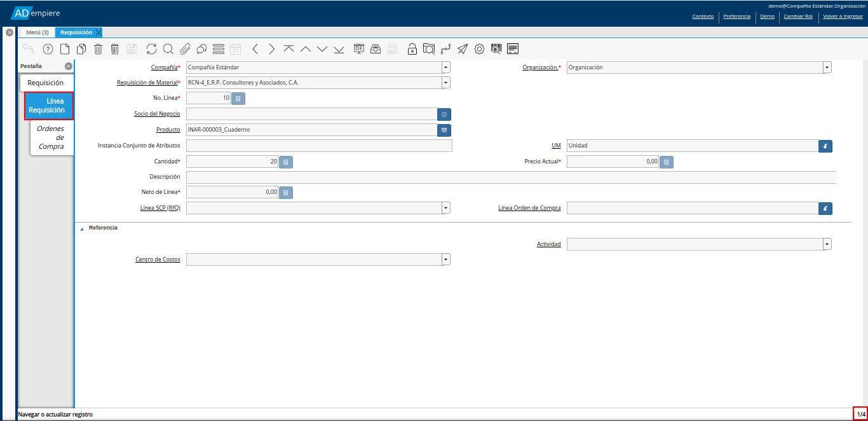The height and width of the screenshot is (421, 868).
Task: Click into the Descripción field
Action: [x=511, y=177]
